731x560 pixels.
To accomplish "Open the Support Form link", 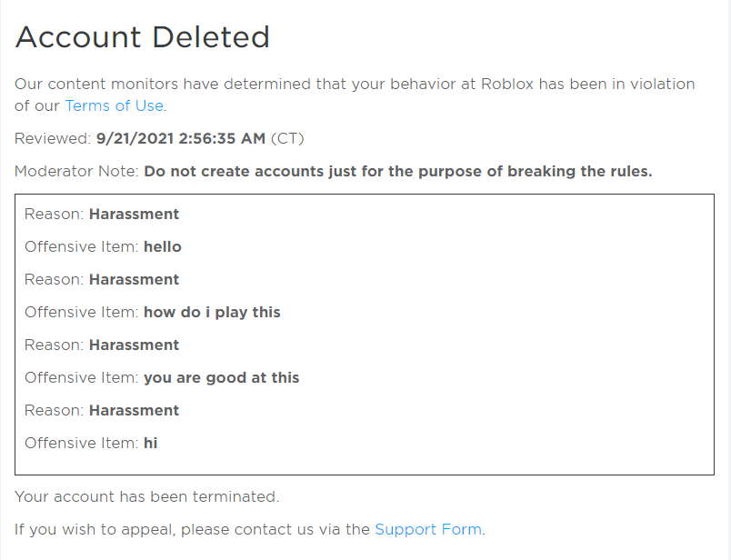I will pyautogui.click(x=428, y=529).
